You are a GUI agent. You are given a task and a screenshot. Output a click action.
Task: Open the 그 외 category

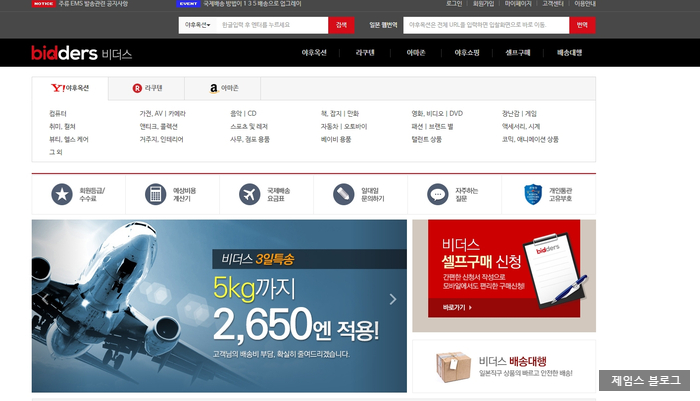coord(55,152)
